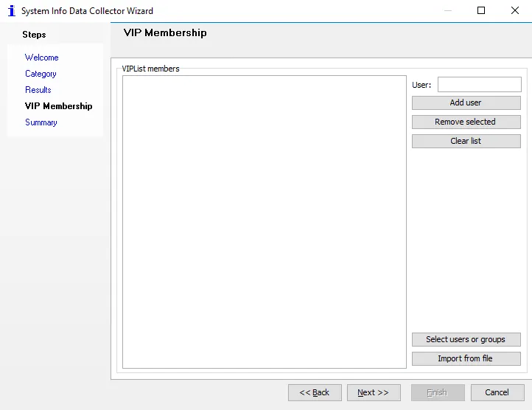This screenshot has width=532, height=410.
Task: Proceed with the Next >> button
Action: click(x=374, y=393)
